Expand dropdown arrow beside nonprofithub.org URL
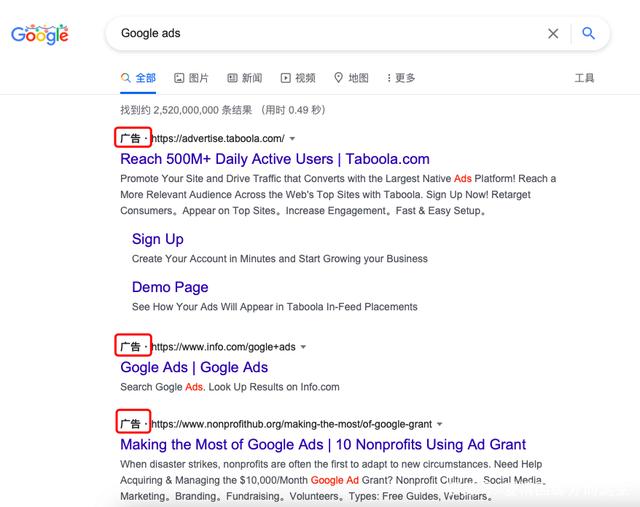Image resolution: width=640 pixels, height=507 pixels. pos(440,424)
